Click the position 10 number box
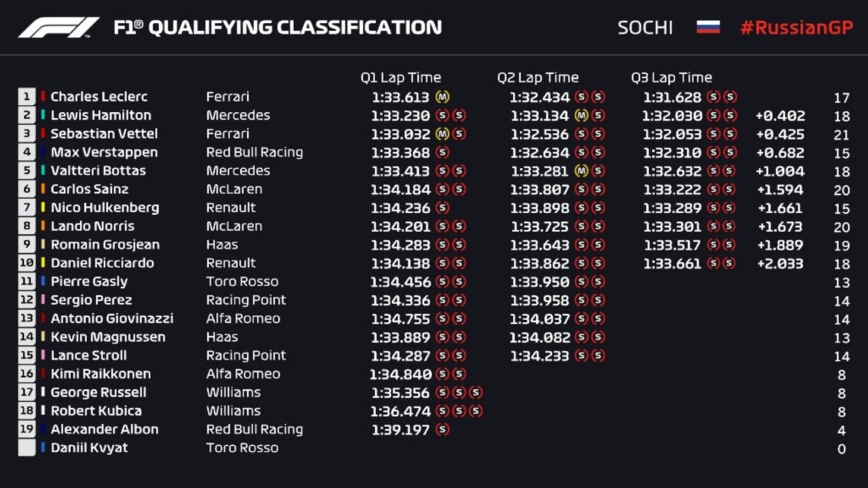The image size is (868, 488). 27,263
